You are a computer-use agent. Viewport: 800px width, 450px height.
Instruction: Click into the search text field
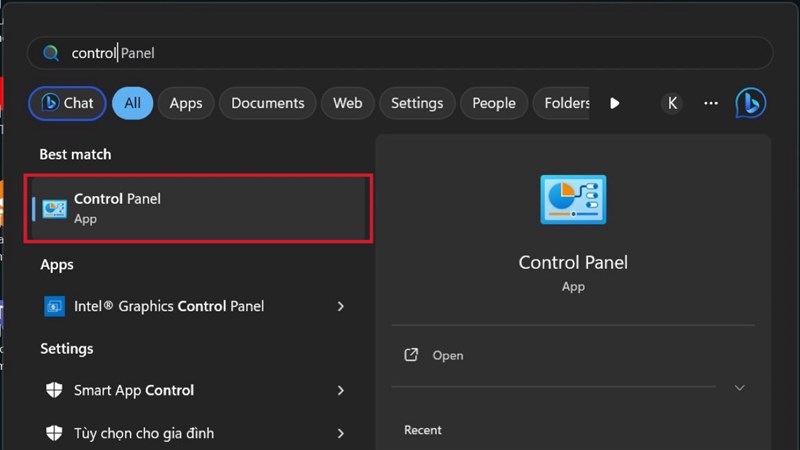point(400,53)
